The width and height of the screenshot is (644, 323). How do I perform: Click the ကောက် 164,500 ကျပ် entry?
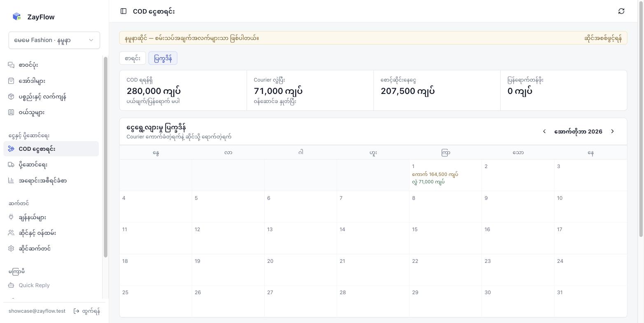click(x=435, y=174)
